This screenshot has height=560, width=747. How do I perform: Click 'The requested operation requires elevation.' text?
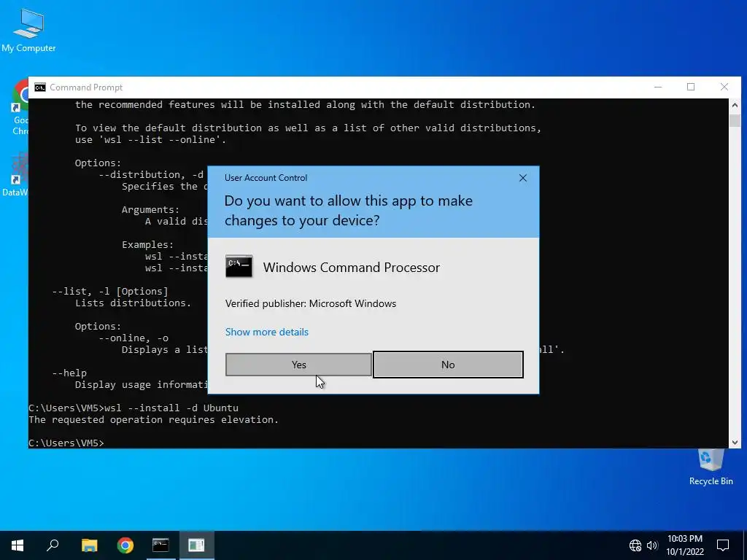pos(153,419)
